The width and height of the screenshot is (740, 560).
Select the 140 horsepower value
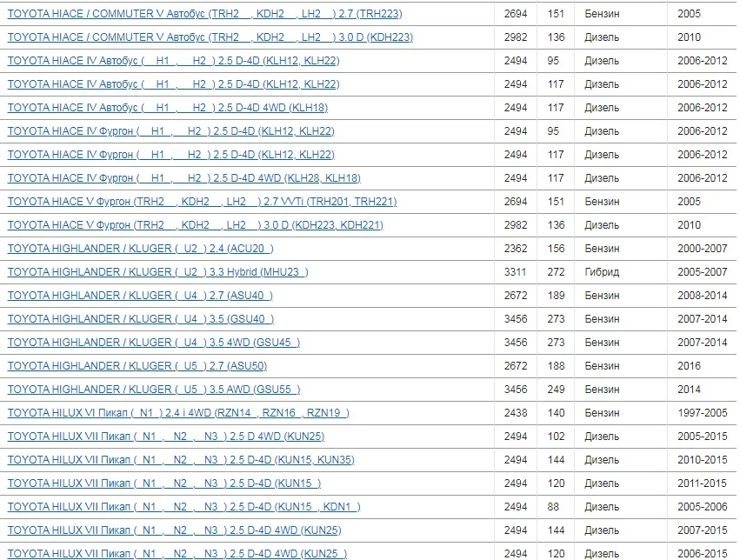[x=556, y=413]
